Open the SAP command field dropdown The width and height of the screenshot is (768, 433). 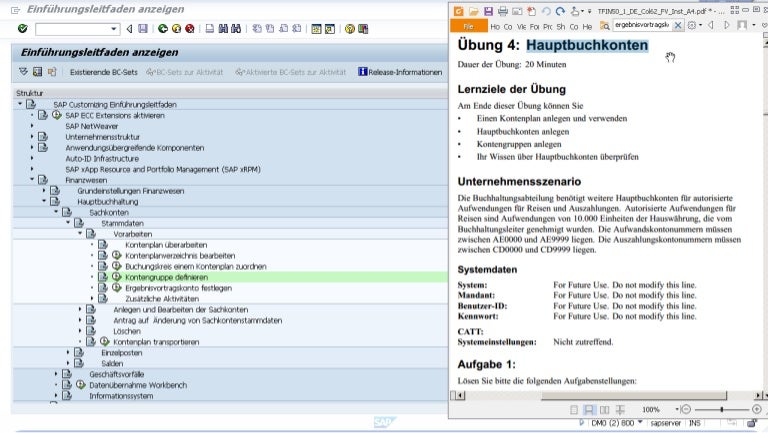(114, 29)
